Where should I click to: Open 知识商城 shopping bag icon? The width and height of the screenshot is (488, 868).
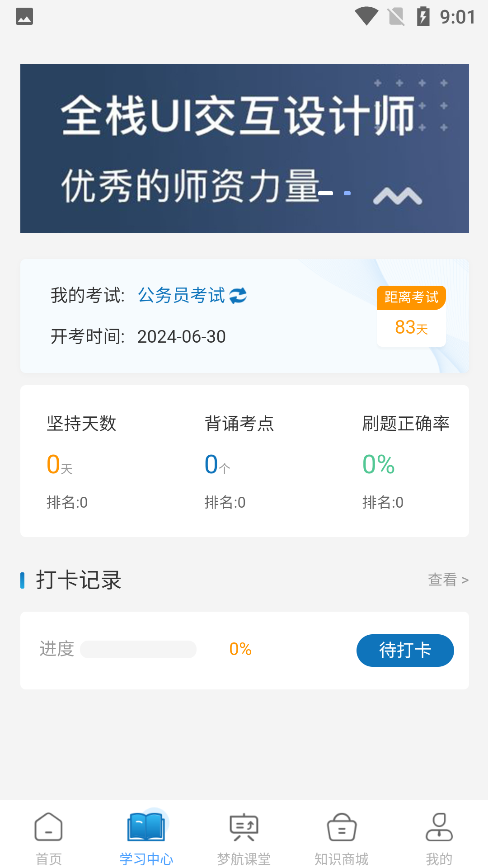tap(342, 827)
